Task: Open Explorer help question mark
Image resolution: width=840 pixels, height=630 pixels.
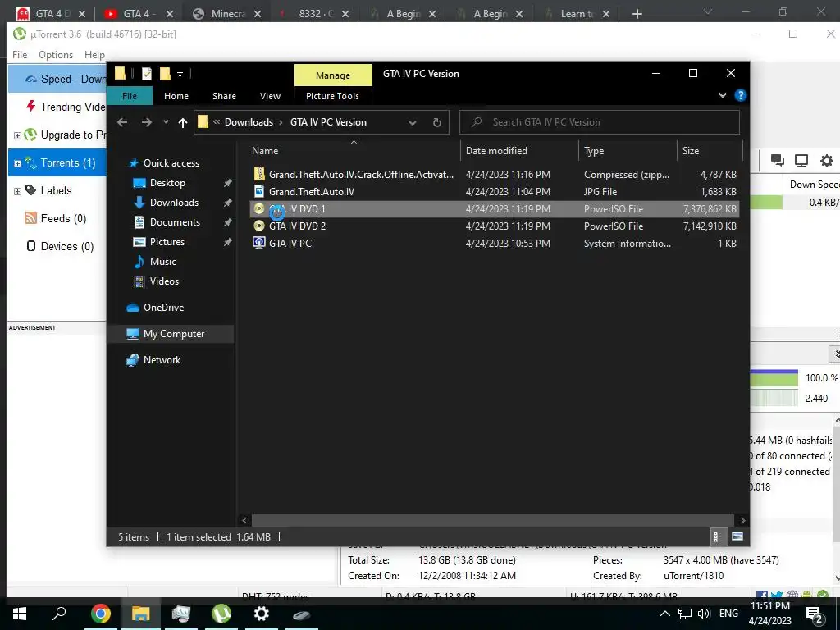Action: click(x=741, y=95)
